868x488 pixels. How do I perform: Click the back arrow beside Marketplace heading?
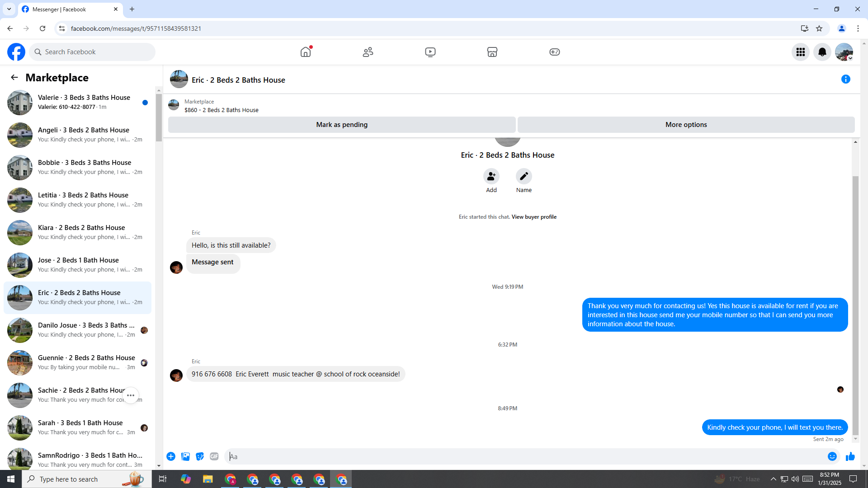click(14, 77)
